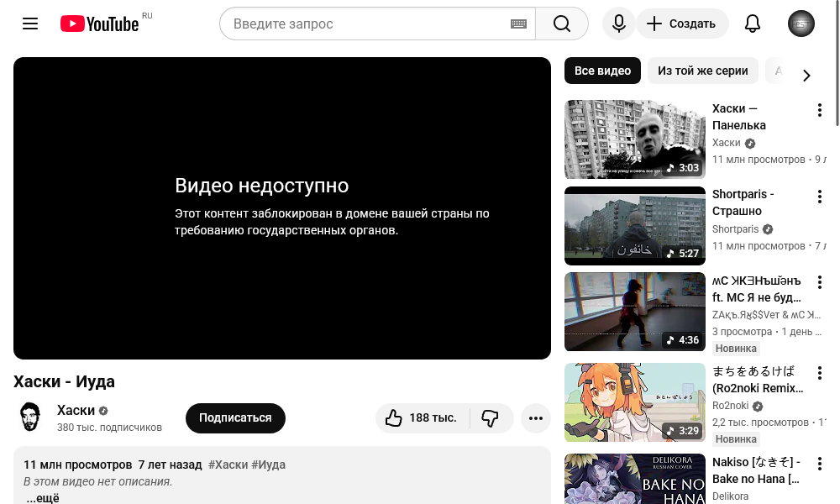Click the #Иуда hashtag

tap(269, 465)
